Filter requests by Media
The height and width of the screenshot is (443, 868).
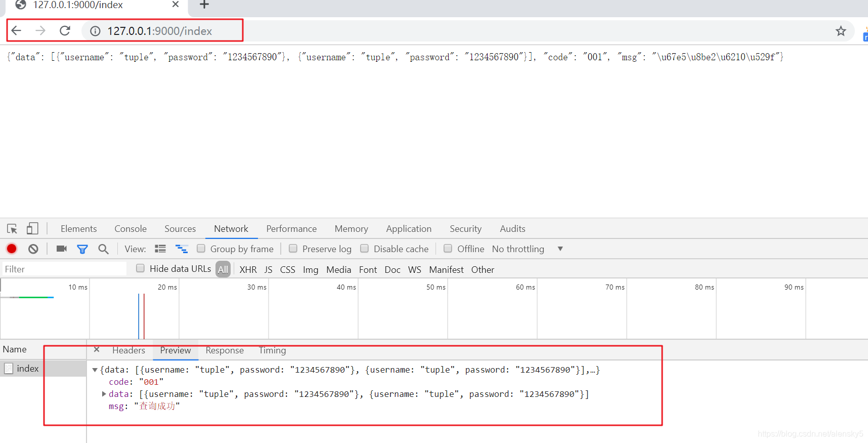(x=338, y=270)
